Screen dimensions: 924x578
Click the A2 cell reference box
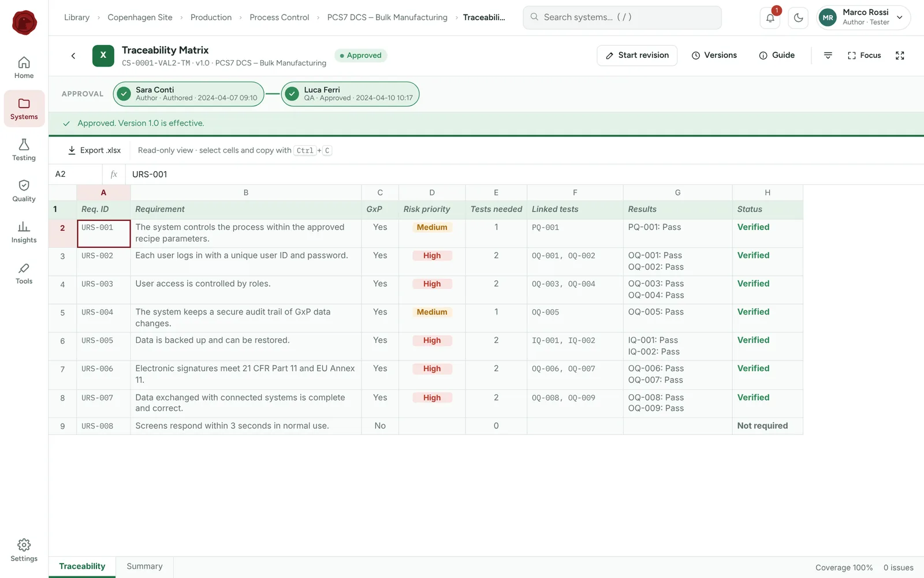click(x=76, y=174)
